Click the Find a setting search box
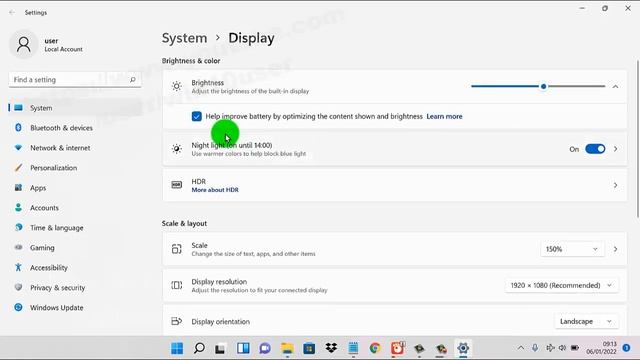This screenshot has width=640, height=360. pyautogui.click(x=75, y=80)
